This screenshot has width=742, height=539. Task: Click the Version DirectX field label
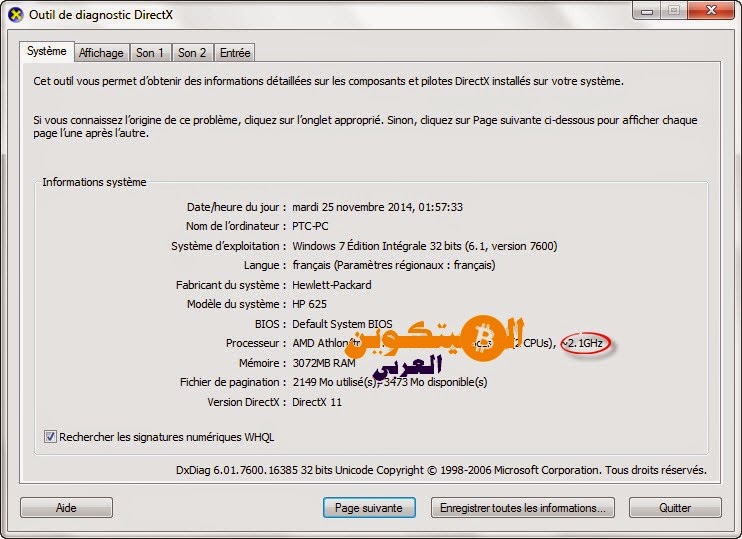tap(246, 402)
